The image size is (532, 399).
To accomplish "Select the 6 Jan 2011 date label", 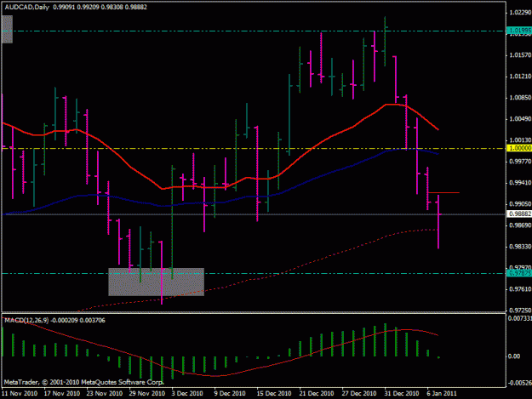I will pyautogui.click(x=442, y=394).
